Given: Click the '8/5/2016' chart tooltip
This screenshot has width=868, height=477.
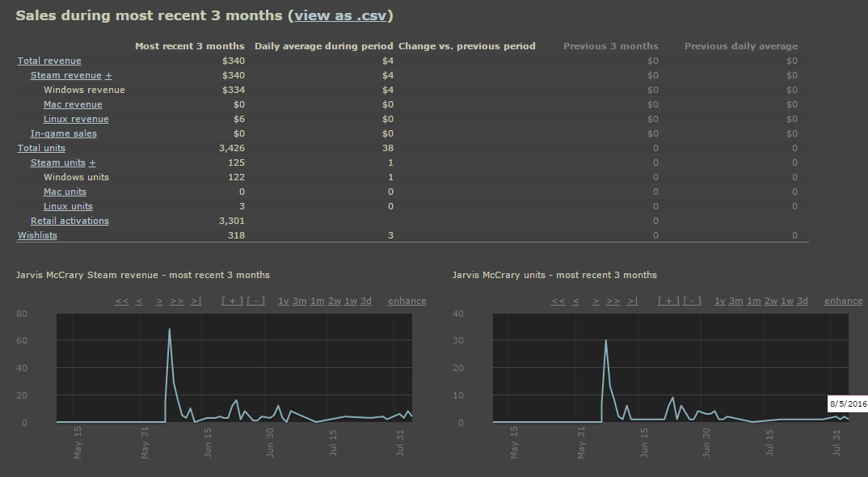Looking at the screenshot, I should pyautogui.click(x=848, y=404).
